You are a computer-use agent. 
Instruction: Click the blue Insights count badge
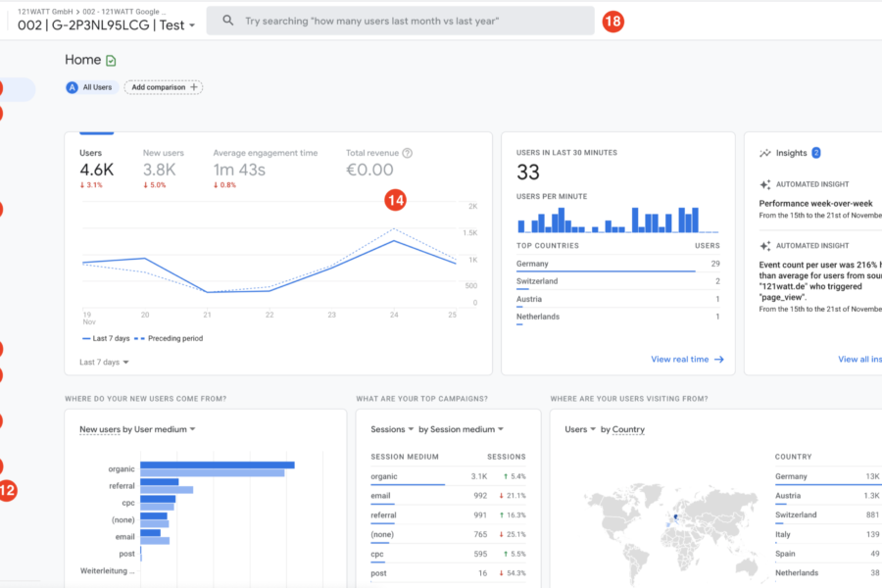(x=815, y=153)
